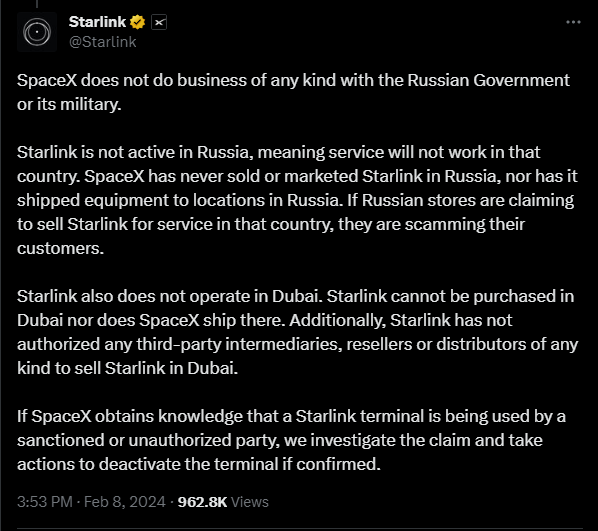Viewport: 598px width, 531px height.
Task: Click the 962.8K view count number
Action: 203,502
